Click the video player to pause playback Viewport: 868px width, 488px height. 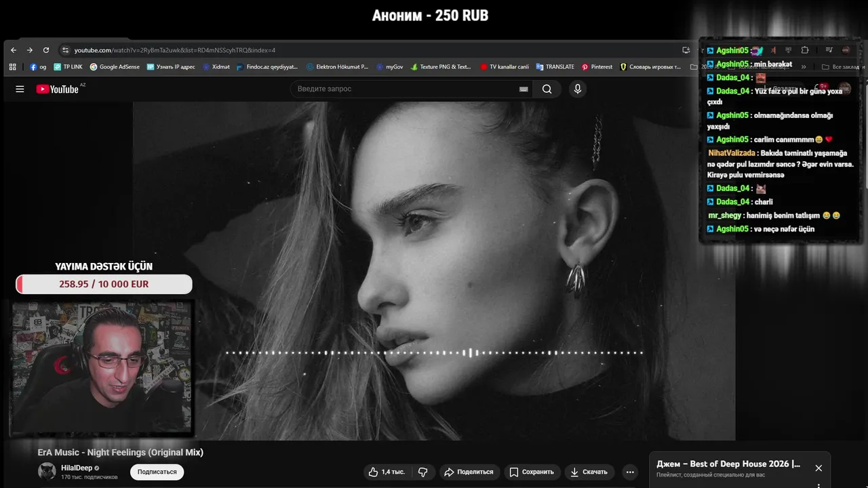pos(434,270)
